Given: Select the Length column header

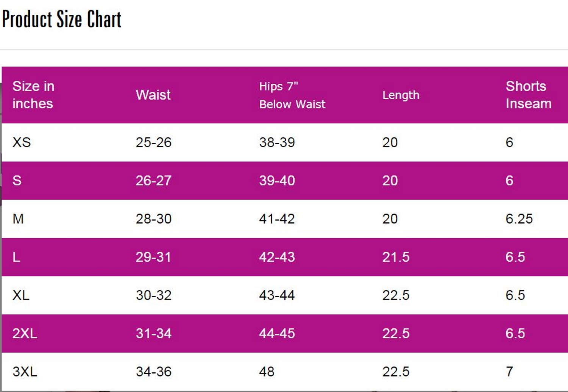Looking at the screenshot, I should click(401, 95).
